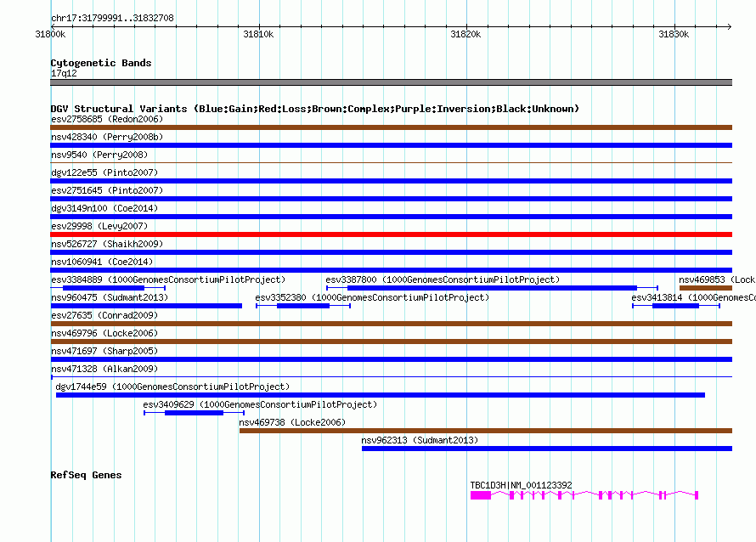Open the TBC1D3H|NM_001123392 gene label
Image resolution: width=756 pixels, height=542 pixels.
tap(522, 485)
